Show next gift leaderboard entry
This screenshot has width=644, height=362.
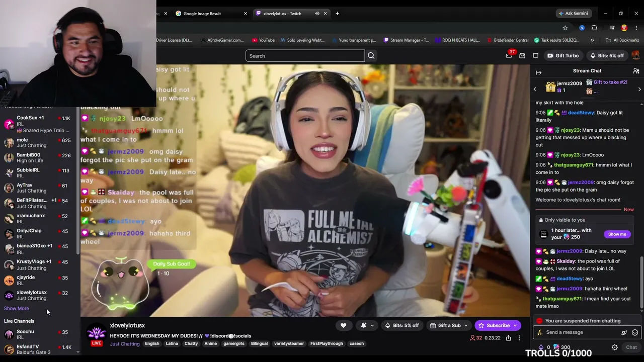[x=639, y=89]
